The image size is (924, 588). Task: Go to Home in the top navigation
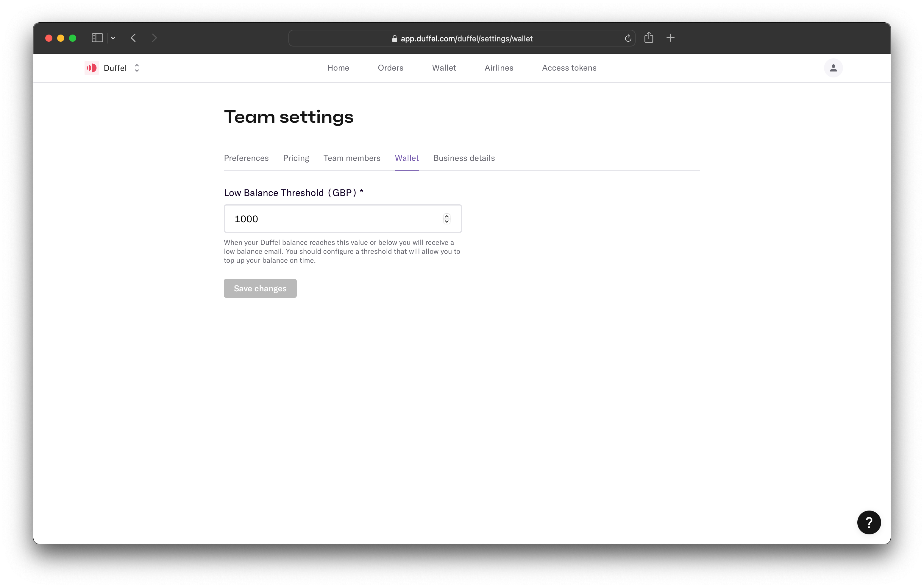click(x=338, y=68)
